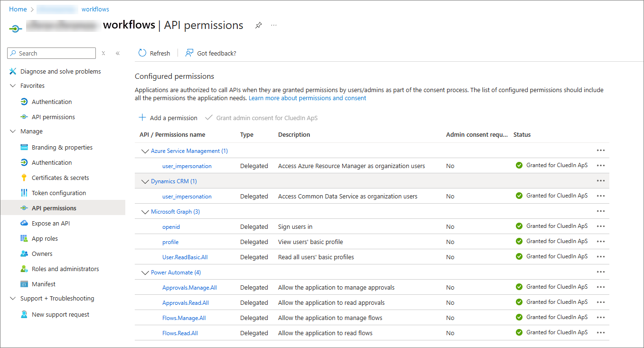Open the ellipsis menu for the openid row

pos(601,226)
